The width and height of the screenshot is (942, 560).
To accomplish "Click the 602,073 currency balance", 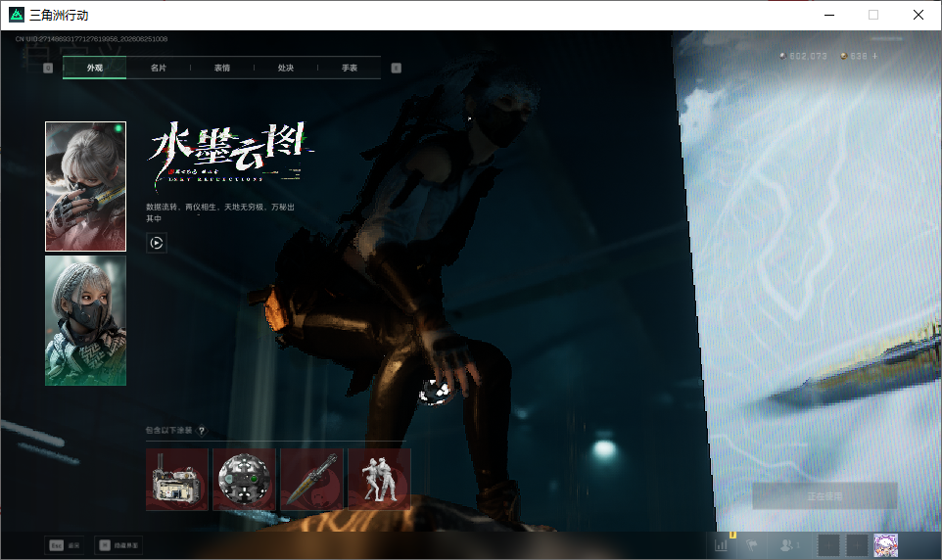I will click(x=803, y=56).
